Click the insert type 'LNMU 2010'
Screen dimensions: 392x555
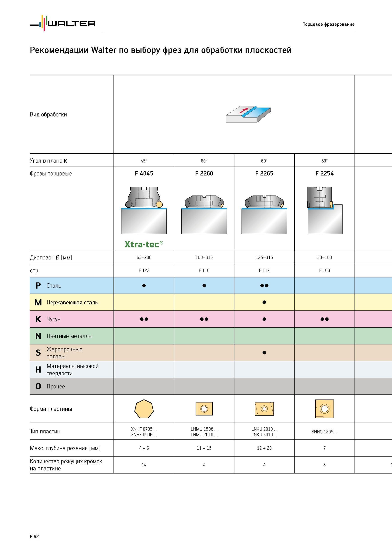204,435
